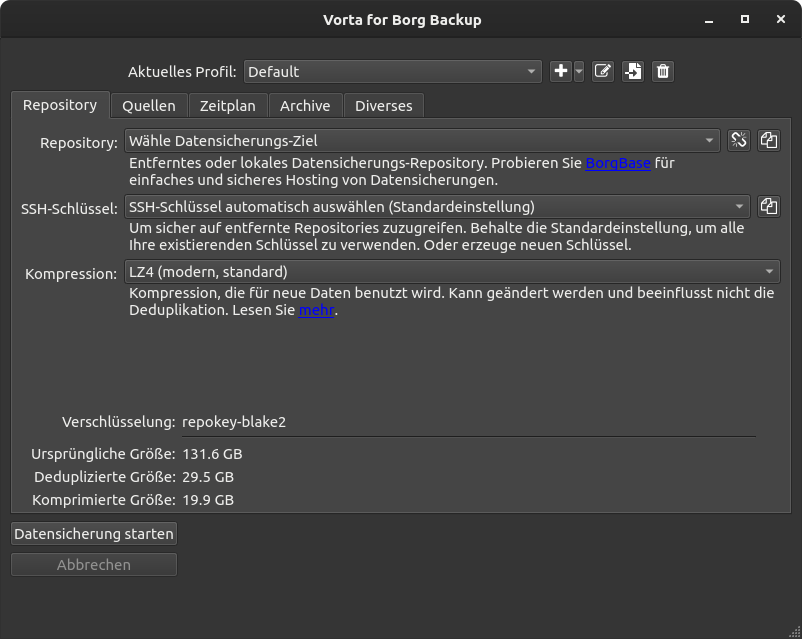The height and width of the screenshot is (639, 802).
Task: Click the Kompression label
Action: tap(71, 274)
